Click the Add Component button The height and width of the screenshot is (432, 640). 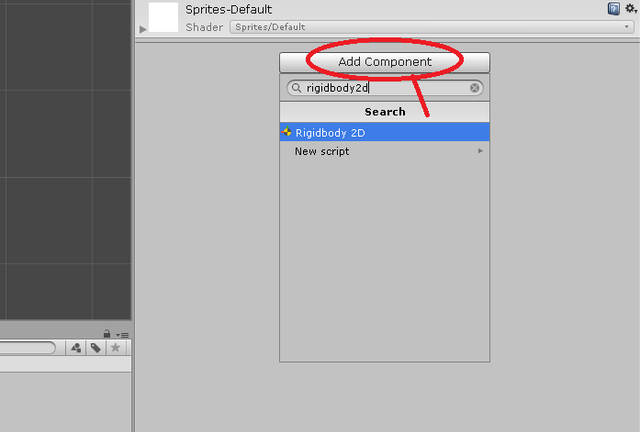(384, 62)
